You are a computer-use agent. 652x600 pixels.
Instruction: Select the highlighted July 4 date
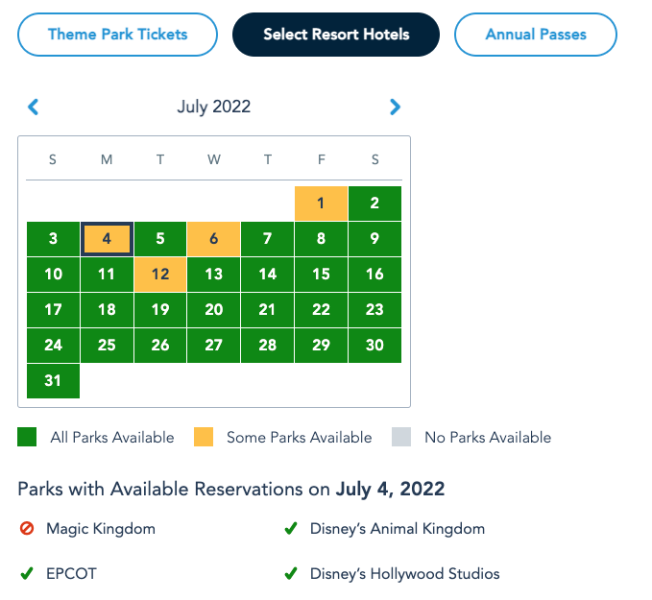[107, 239]
